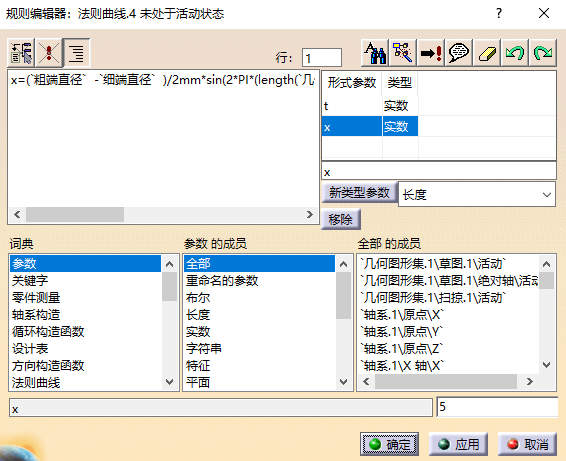This screenshot has width=566, height=461.
Task: Toggle the red crossed-out icon button
Action: point(49,53)
